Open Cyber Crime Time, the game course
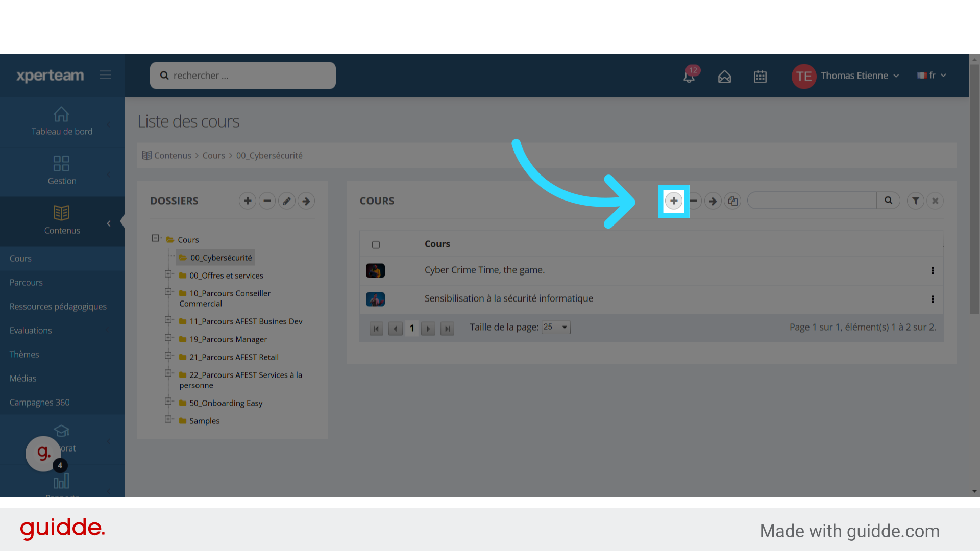Viewport: 980px width, 551px height. 484,270
